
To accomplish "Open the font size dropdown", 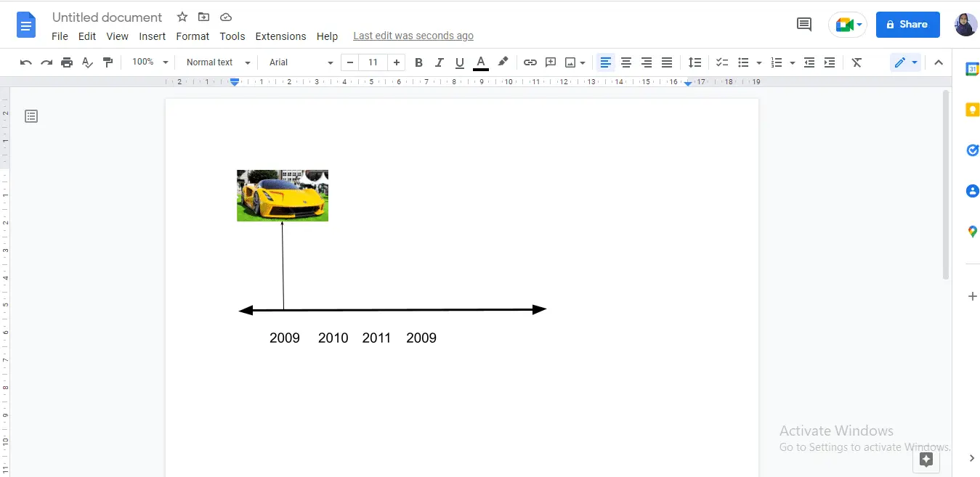I will (x=373, y=62).
